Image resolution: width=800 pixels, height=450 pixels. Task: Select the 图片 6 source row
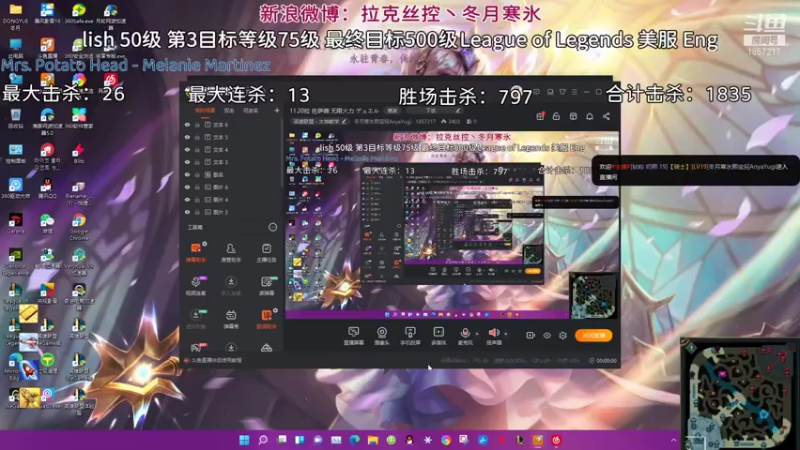coord(232,187)
